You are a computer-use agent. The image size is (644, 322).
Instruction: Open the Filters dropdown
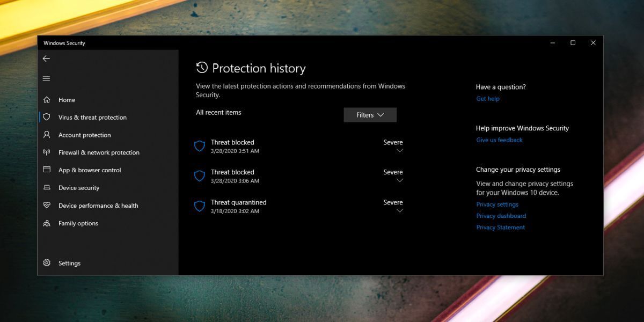[x=370, y=115]
